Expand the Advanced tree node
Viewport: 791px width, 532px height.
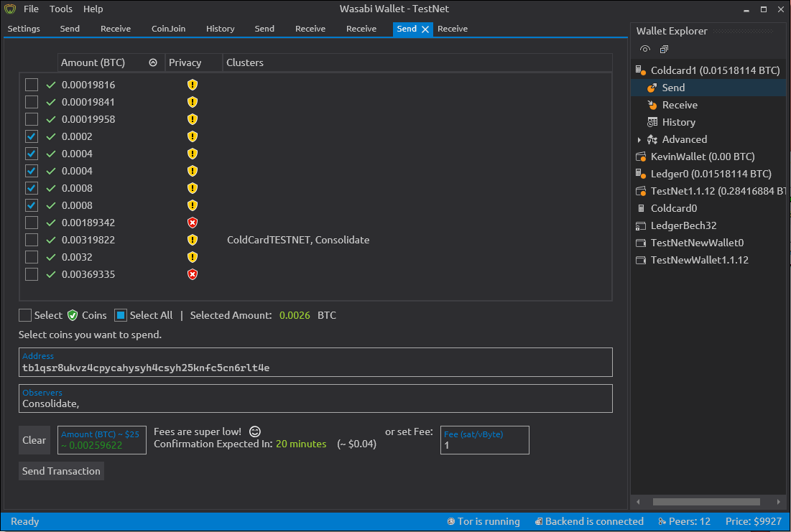[x=639, y=140]
